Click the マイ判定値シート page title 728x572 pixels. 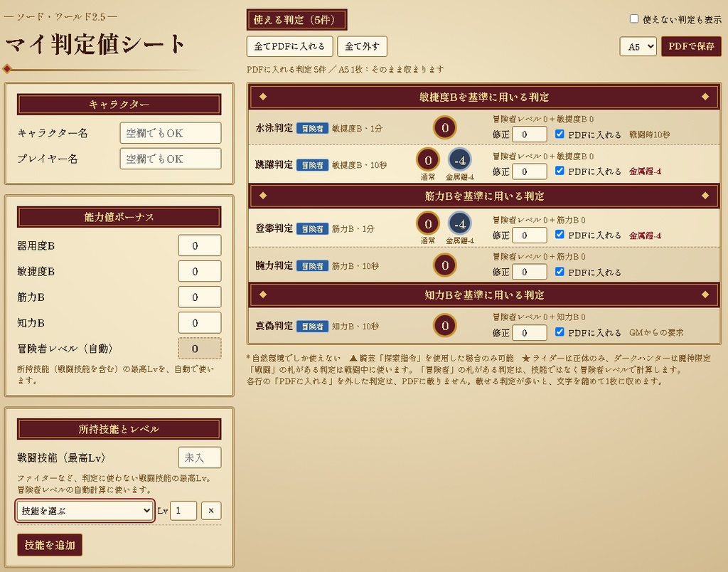95,44
